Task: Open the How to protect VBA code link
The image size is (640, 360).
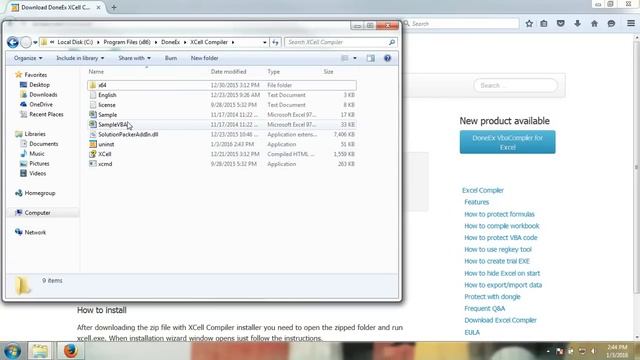Action: [501, 238]
